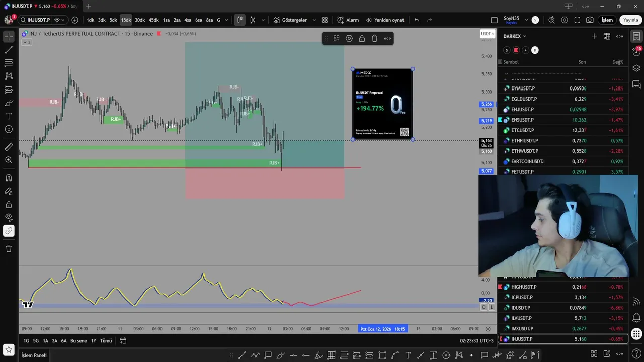
Task: Open object tree layers icon in right sidebar
Action: 636,68
